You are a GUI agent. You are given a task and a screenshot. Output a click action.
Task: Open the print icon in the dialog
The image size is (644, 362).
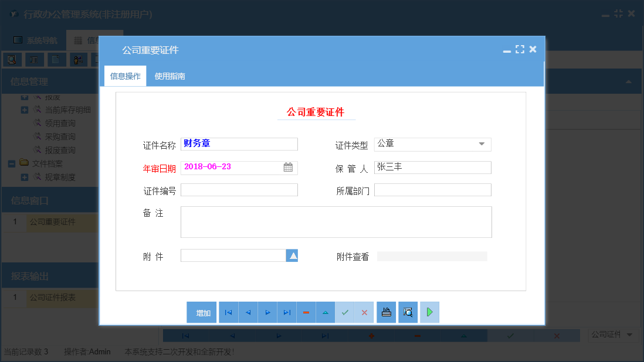(x=386, y=312)
